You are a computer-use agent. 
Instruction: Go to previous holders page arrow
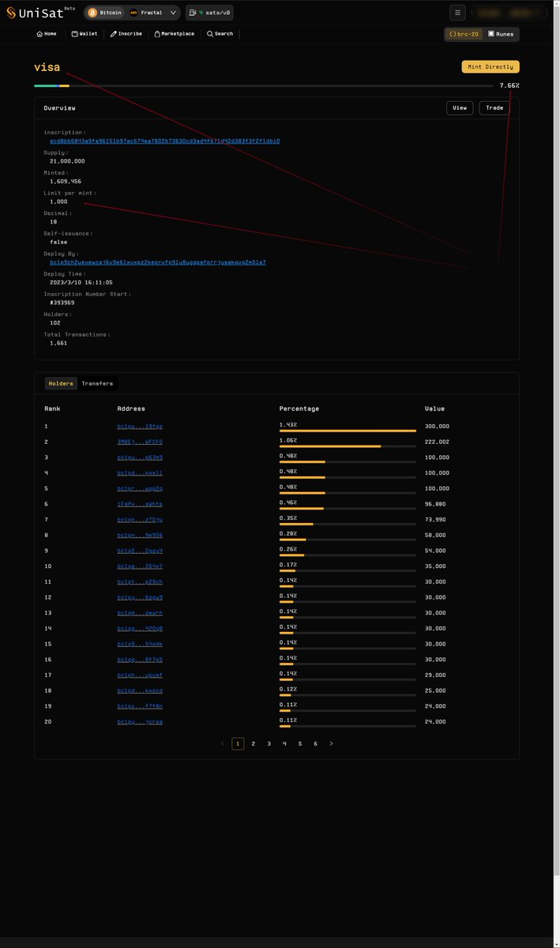point(222,743)
